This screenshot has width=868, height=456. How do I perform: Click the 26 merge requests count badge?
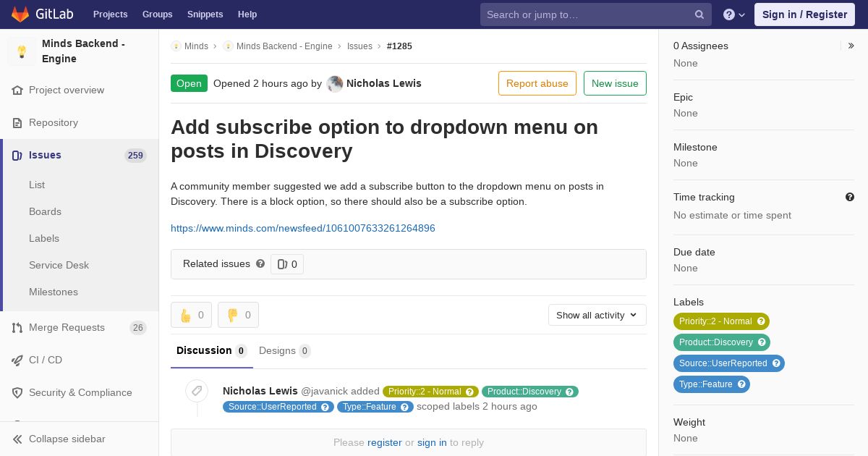[x=138, y=328]
